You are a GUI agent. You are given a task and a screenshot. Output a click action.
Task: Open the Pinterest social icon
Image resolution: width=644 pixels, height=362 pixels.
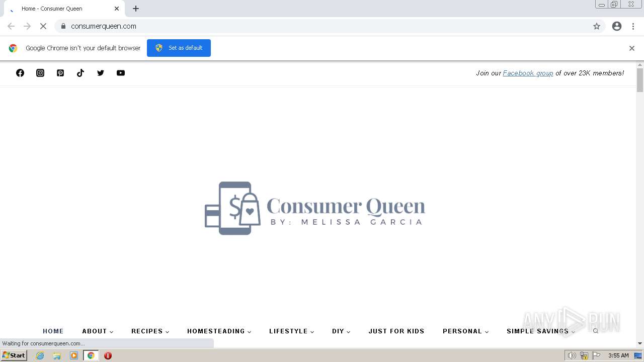click(x=60, y=73)
